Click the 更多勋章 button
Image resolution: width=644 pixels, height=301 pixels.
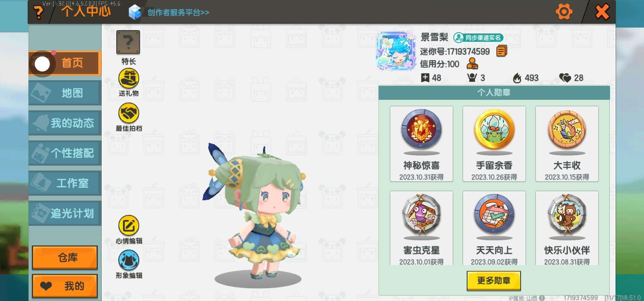494,280
